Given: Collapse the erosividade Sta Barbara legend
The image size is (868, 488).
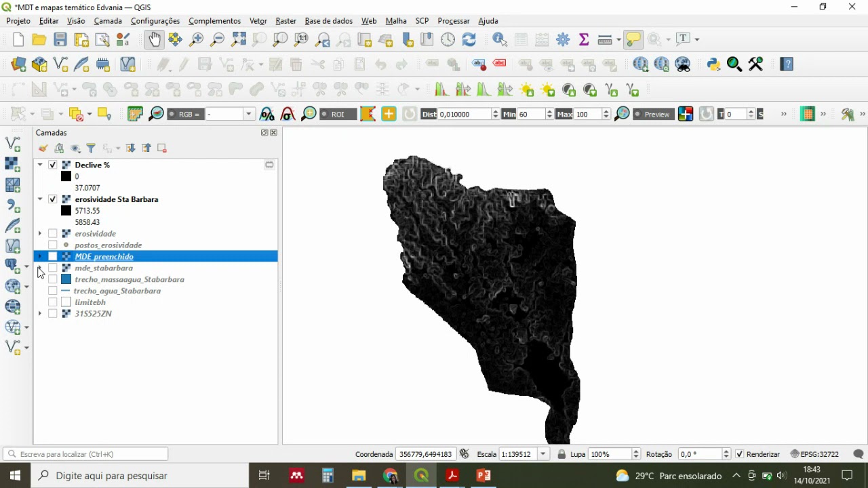Looking at the screenshot, I should 40,199.
